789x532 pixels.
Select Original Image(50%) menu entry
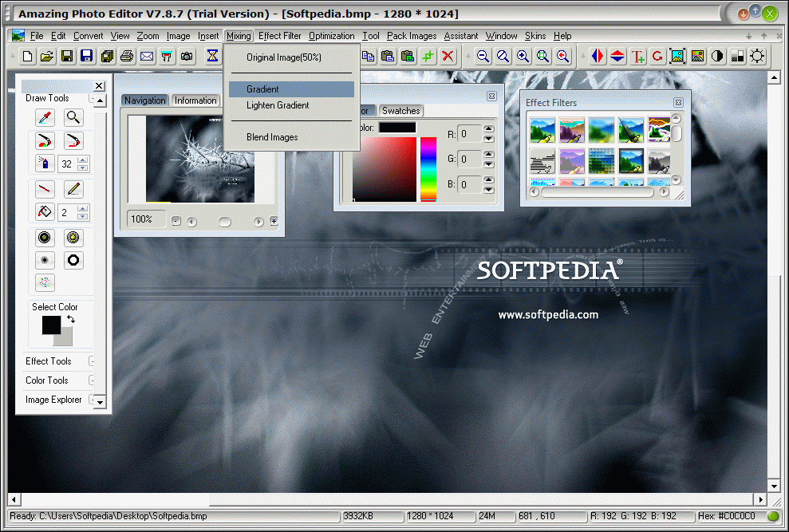[x=291, y=57]
